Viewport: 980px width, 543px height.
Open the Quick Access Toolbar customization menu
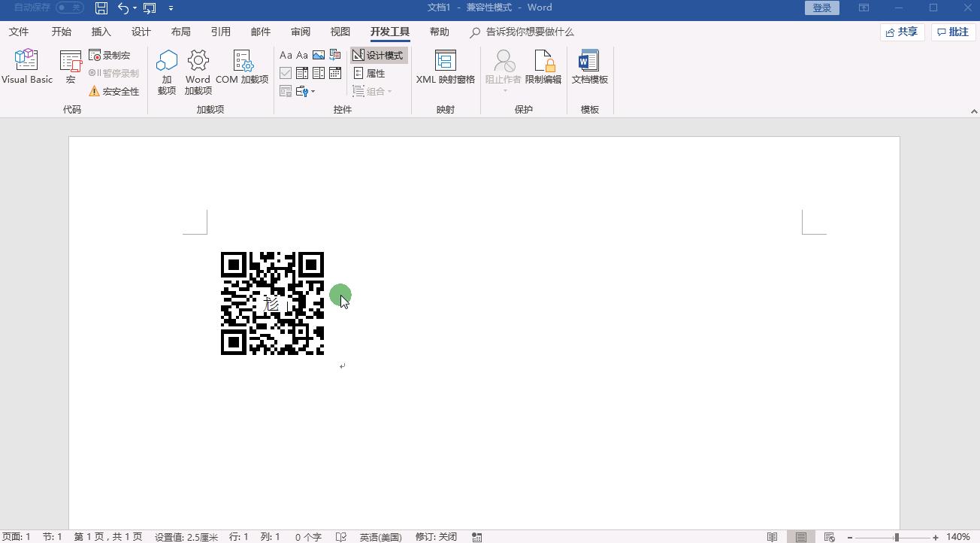coord(171,8)
